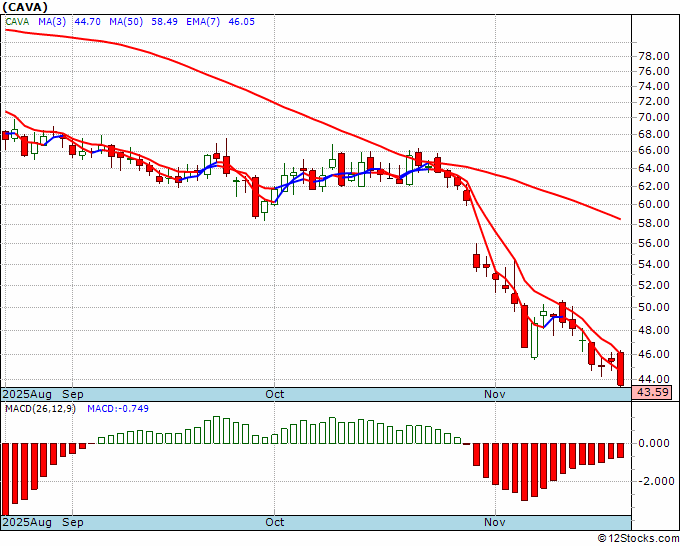Click the last red candlestick near 43.59
The image size is (680, 546).
coord(621,369)
